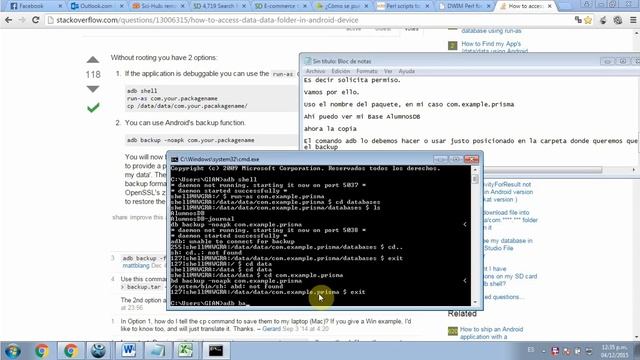Viewport: 640px width, 360px height.
Task: Close the Facebook tab
Action: tap(60, 6)
